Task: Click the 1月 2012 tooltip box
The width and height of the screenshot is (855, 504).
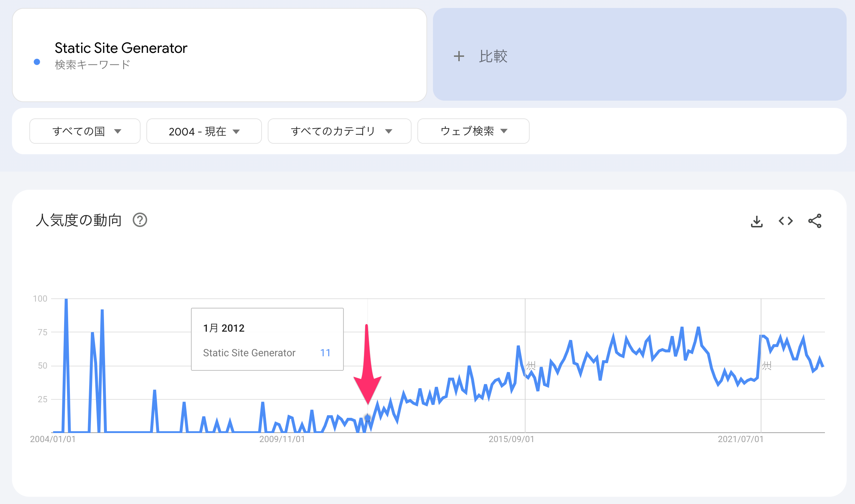Action: (267, 339)
